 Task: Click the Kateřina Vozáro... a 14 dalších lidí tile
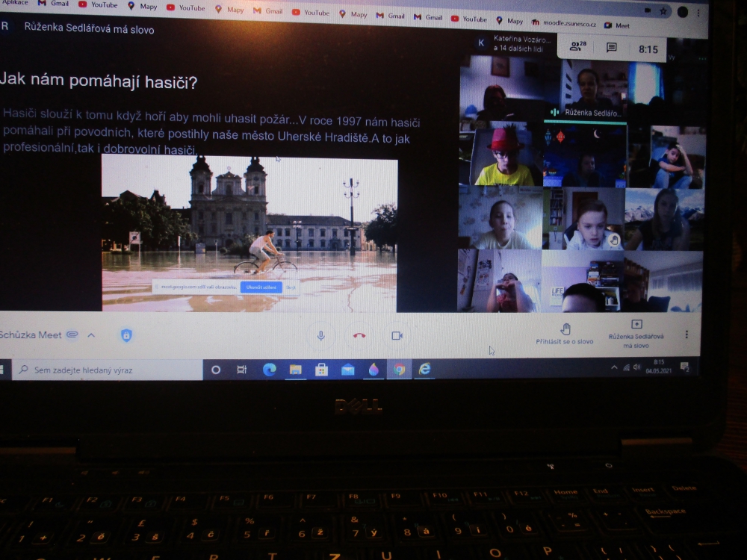click(x=515, y=43)
